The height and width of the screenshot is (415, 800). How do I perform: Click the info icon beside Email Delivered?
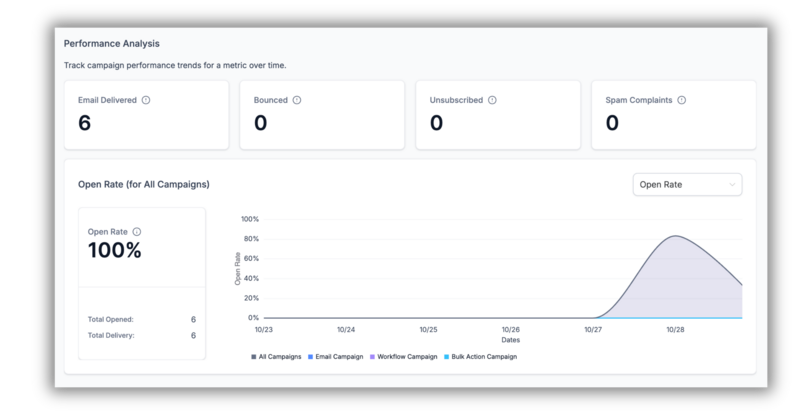(x=146, y=100)
